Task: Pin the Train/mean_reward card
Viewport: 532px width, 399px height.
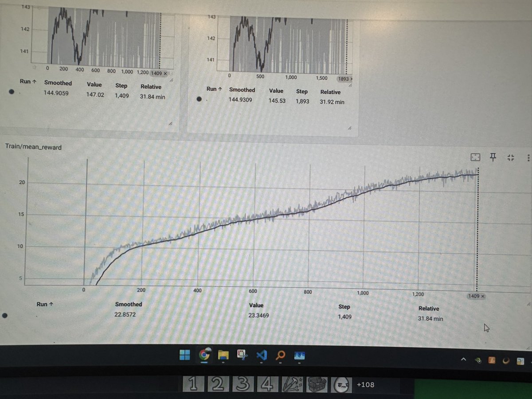Action: tap(493, 157)
